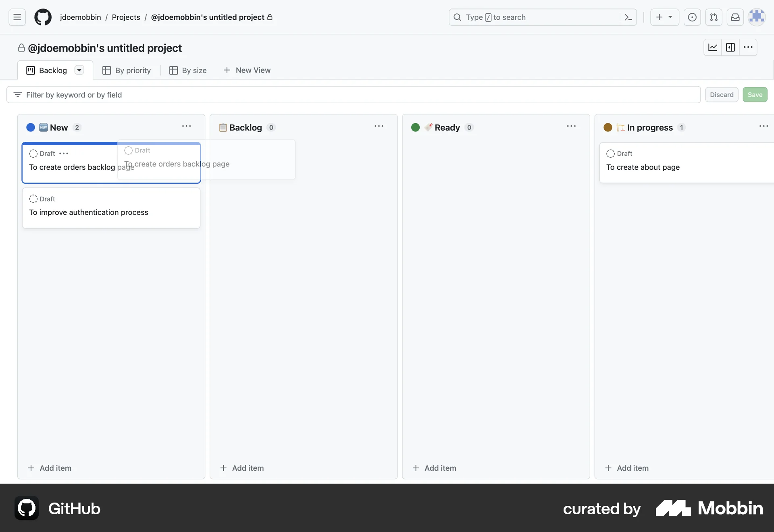Open the create new dropdown arrow
Image resolution: width=774 pixels, height=532 pixels.
point(670,17)
